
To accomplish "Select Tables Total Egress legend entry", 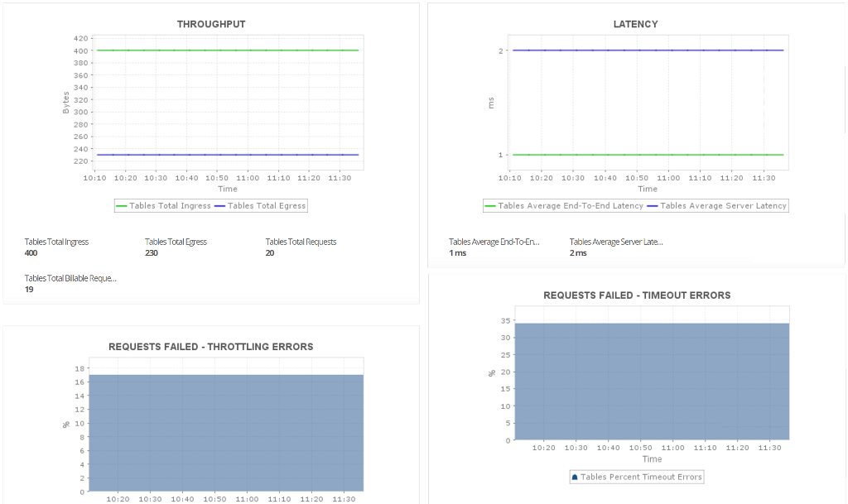I will pyautogui.click(x=261, y=206).
